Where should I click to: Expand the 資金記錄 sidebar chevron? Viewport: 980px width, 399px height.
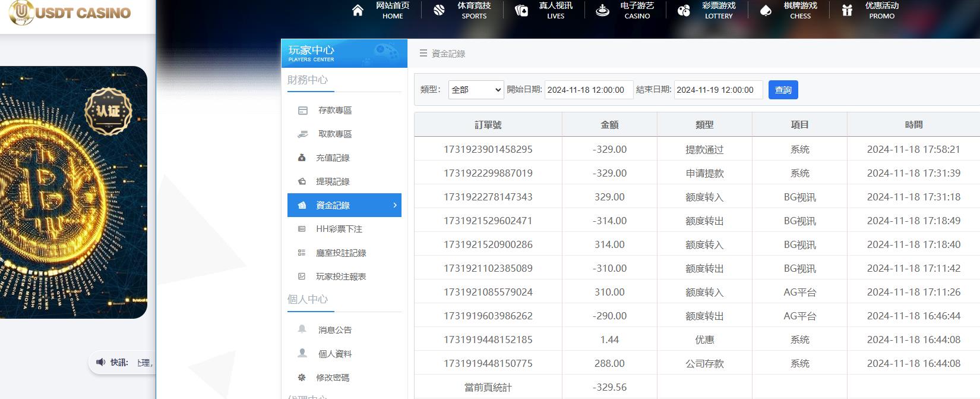(x=395, y=205)
